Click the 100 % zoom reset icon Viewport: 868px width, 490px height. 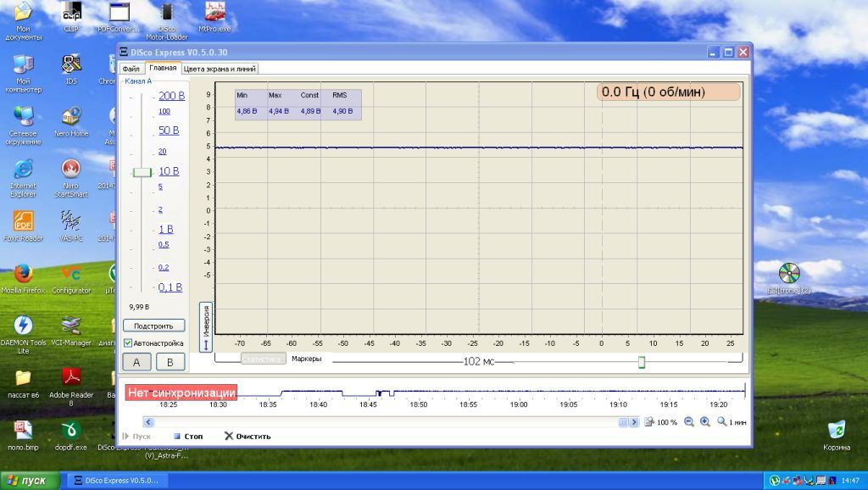pyautogui.click(x=650, y=422)
